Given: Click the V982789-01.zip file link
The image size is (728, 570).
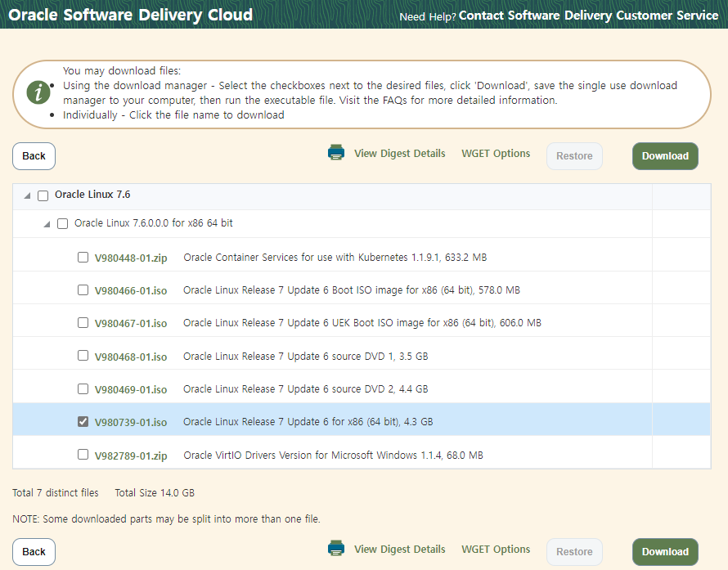Looking at the screenshot, I should click(131, 456).
